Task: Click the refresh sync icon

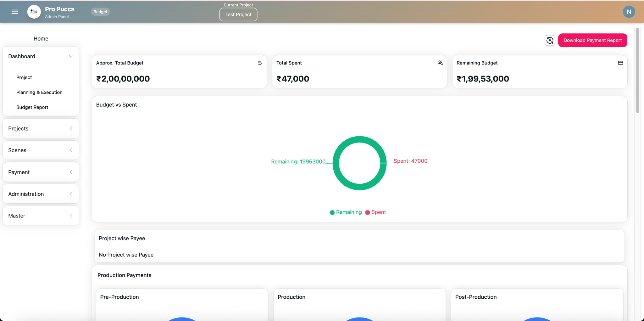Action: (550, 40)
